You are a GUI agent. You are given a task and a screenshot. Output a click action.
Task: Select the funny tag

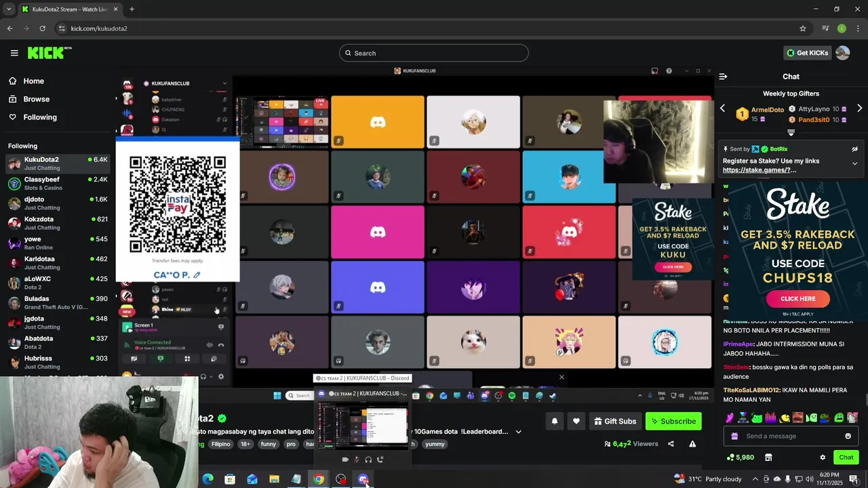[269, 445]
